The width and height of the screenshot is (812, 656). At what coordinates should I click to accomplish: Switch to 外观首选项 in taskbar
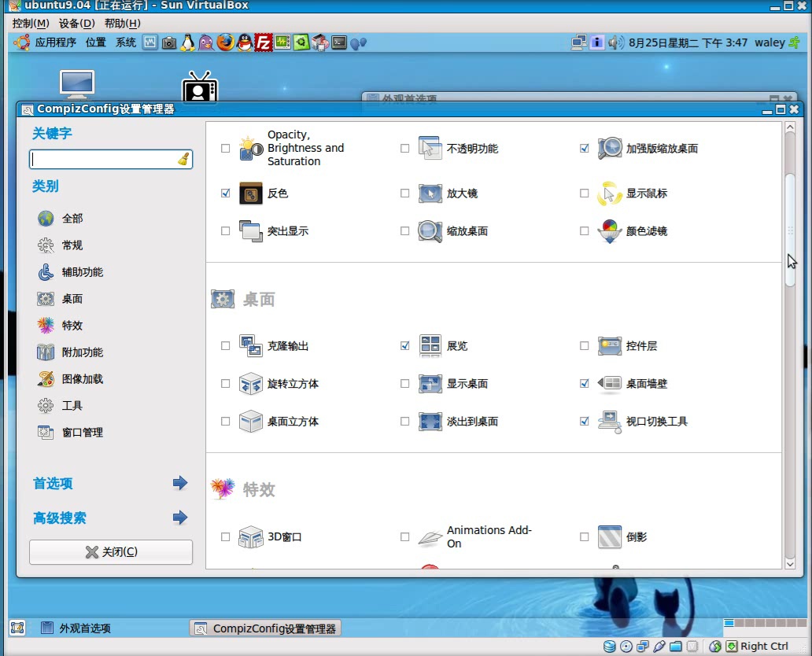click(76, 628)
